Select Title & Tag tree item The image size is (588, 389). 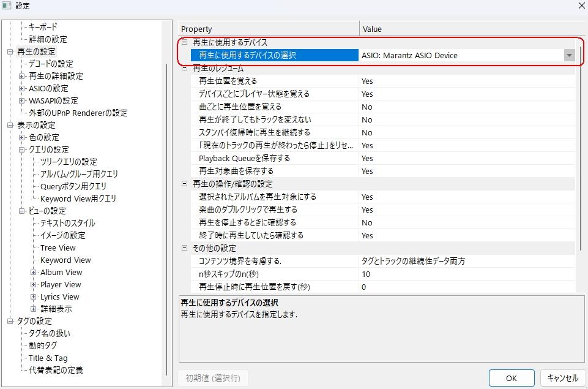48,358
